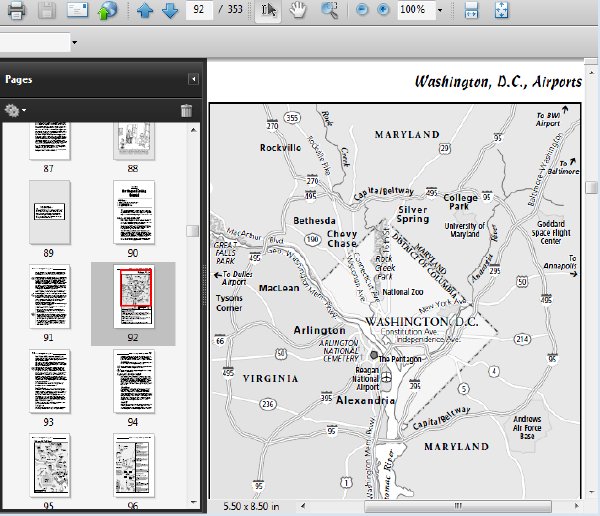This screenshot has height=516, width=600.
Task: Click the Save disk icon
Action: coord(47,10)
